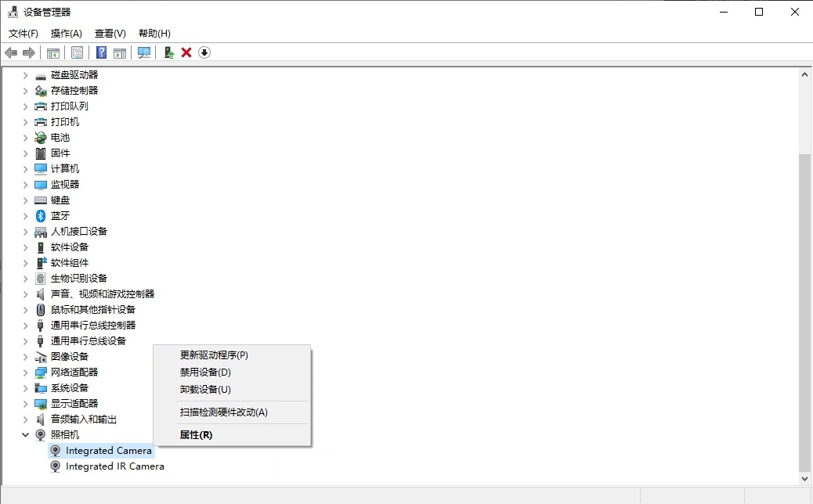The image size is (813, 504).
Task: Select the 显示适配器 tree item
Action: pyautogui.click(x=74, y=404)
